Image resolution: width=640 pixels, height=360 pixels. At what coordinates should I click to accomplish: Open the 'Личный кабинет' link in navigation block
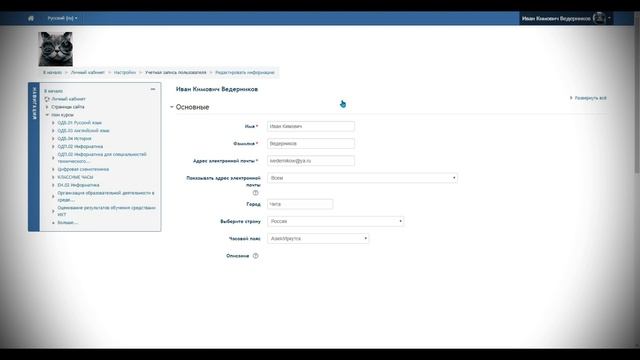tap(68, 99)
